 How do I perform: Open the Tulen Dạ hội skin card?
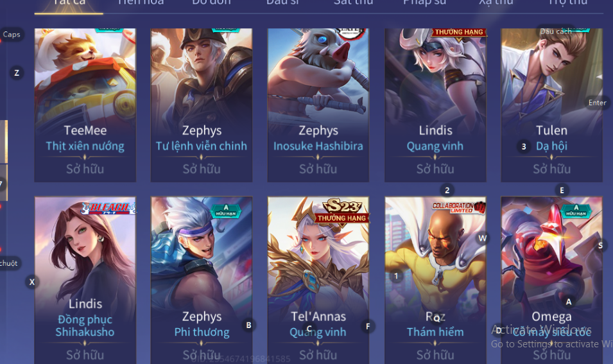tap(551, 105)
